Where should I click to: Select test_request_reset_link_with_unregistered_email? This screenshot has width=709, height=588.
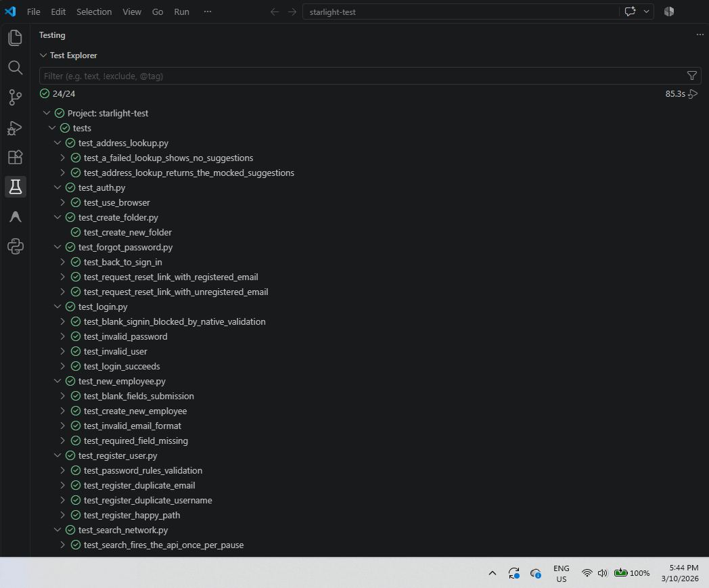tap(369, 292)
